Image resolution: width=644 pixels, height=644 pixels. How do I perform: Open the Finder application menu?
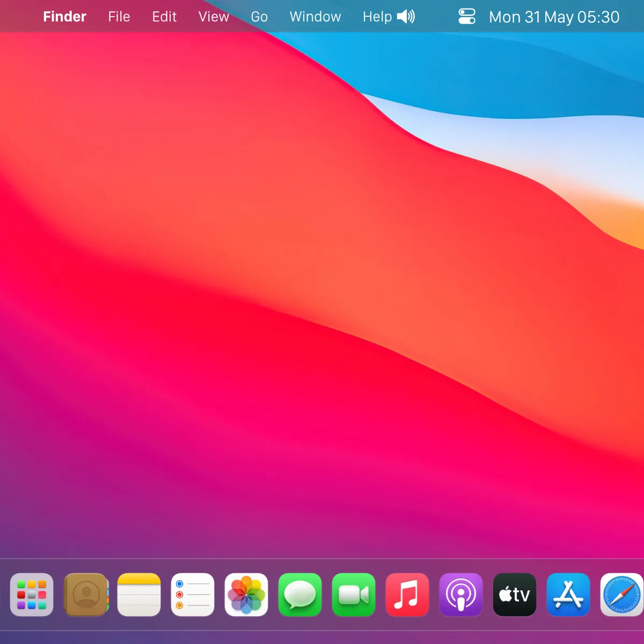pos(65,17)
